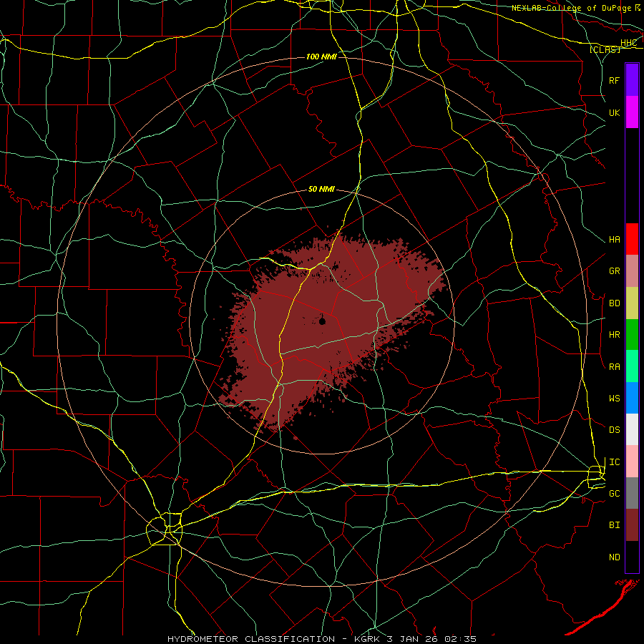Click the 'GR' legend label

coord(615,271)
